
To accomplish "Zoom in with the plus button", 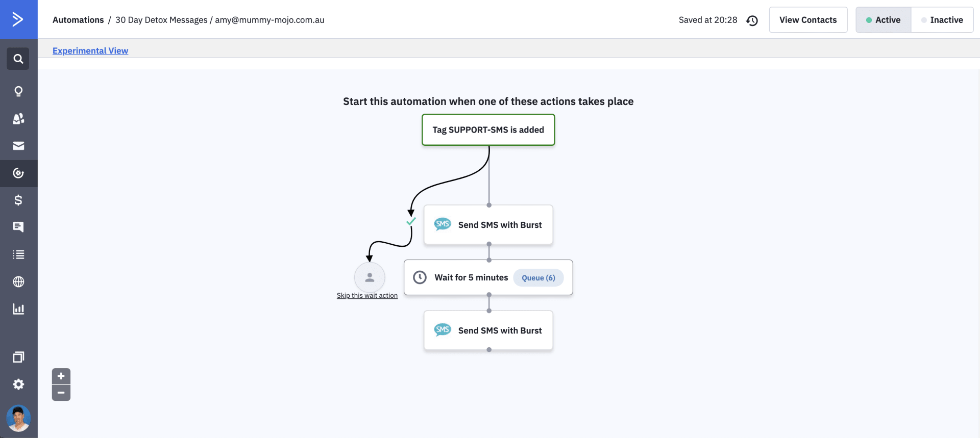I will pos(61,376).
